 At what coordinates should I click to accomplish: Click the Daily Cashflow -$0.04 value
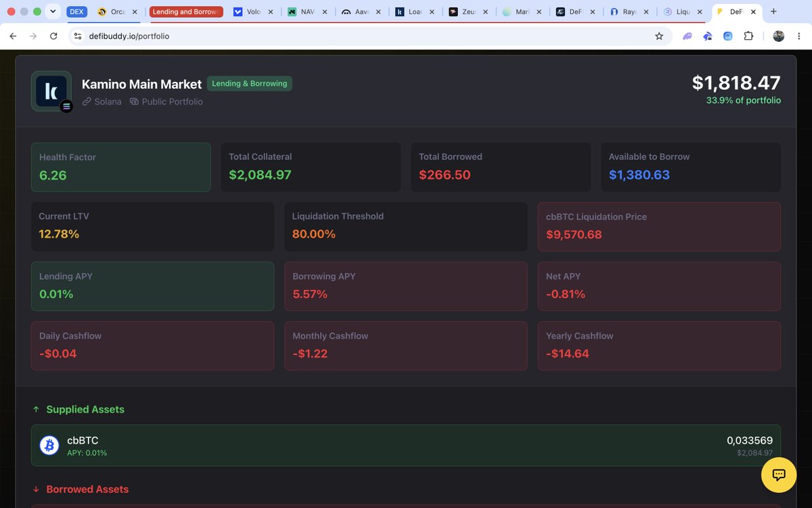click(58, 354)
